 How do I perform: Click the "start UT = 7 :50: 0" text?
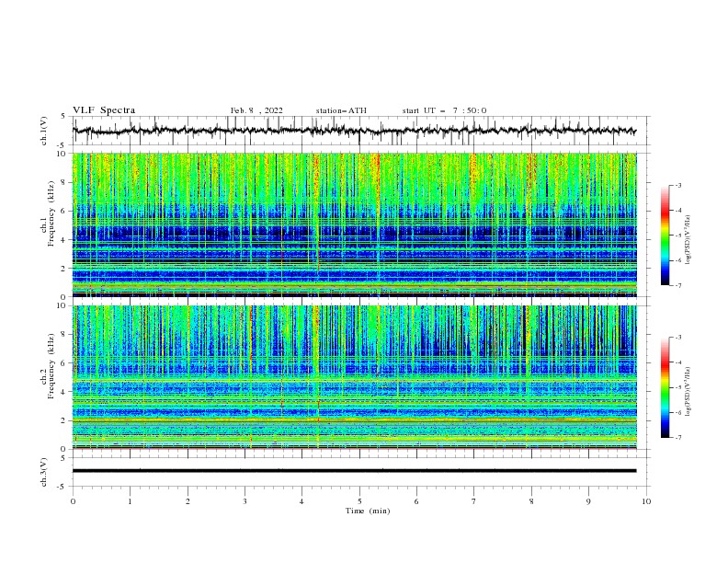444,110
